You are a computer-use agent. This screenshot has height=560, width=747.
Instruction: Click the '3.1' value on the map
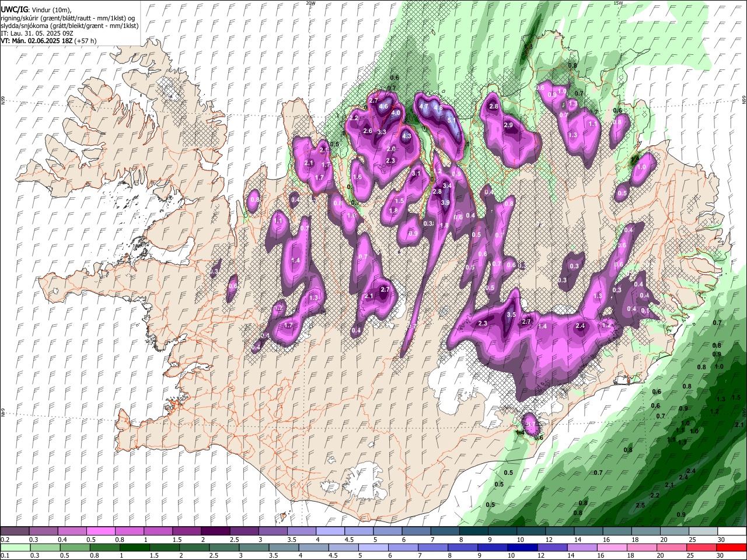(416, 173)
